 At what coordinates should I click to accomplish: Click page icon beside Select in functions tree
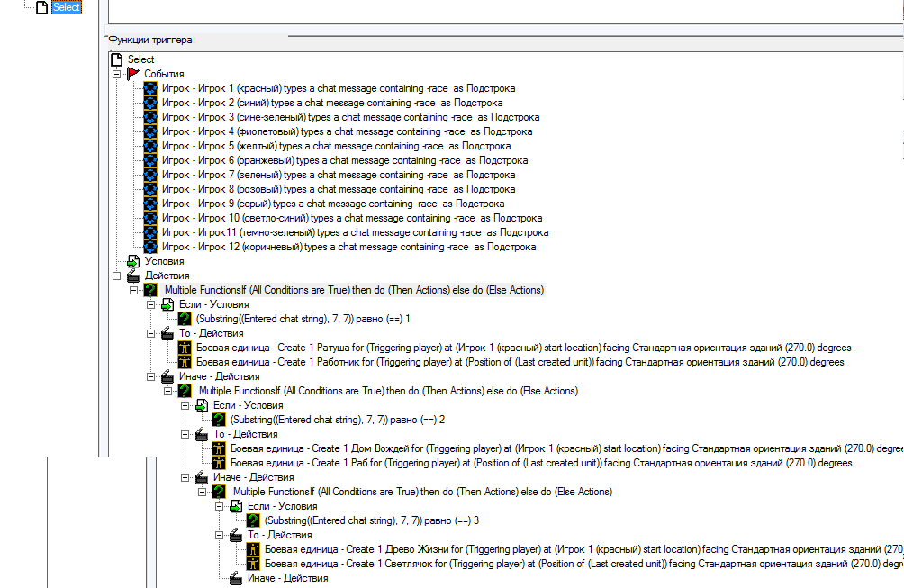pos(116,59)
